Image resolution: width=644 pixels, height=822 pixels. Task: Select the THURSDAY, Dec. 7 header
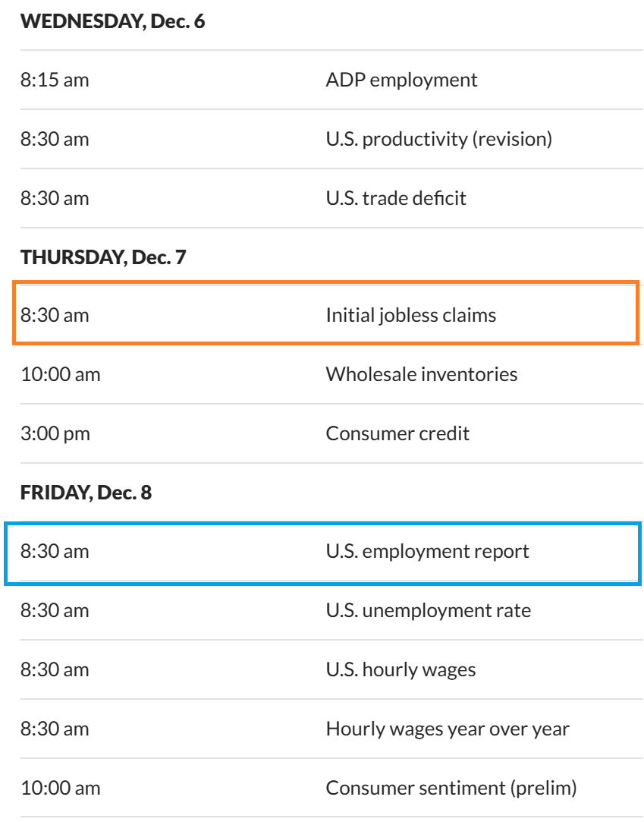tap(103, 257)
